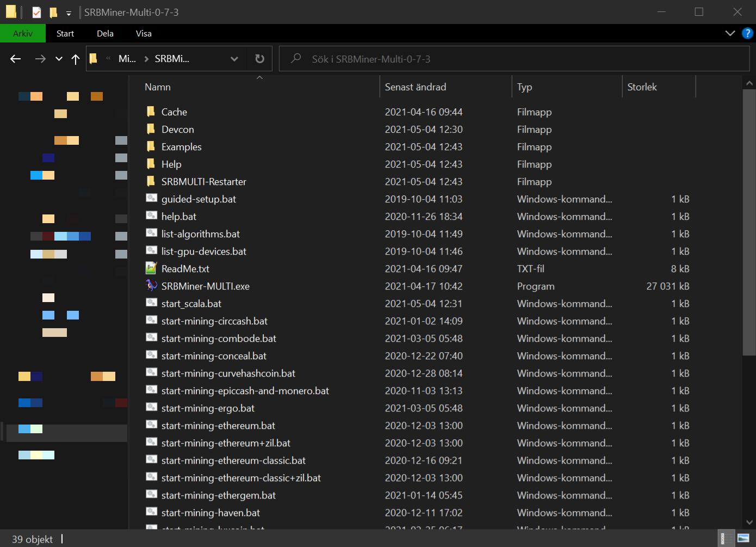This screenshot has height=547, width=756.
Task: Sort by the Storlek column header
Action: click(642, 87)
